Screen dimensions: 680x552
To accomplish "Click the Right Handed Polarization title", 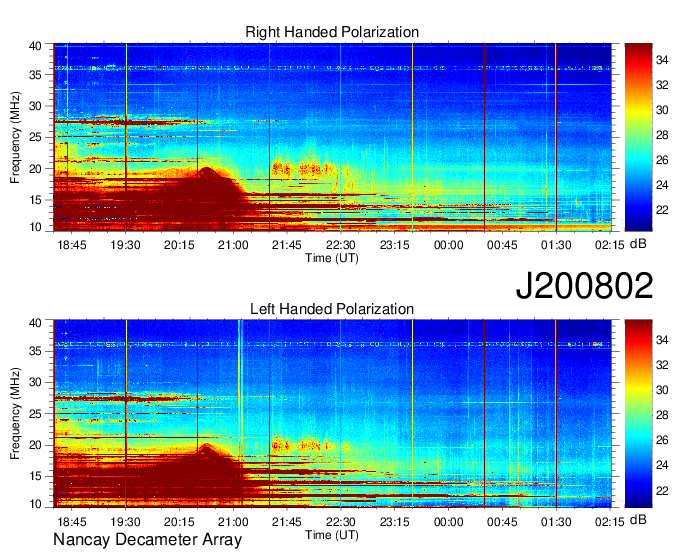I will pos(332,32).
